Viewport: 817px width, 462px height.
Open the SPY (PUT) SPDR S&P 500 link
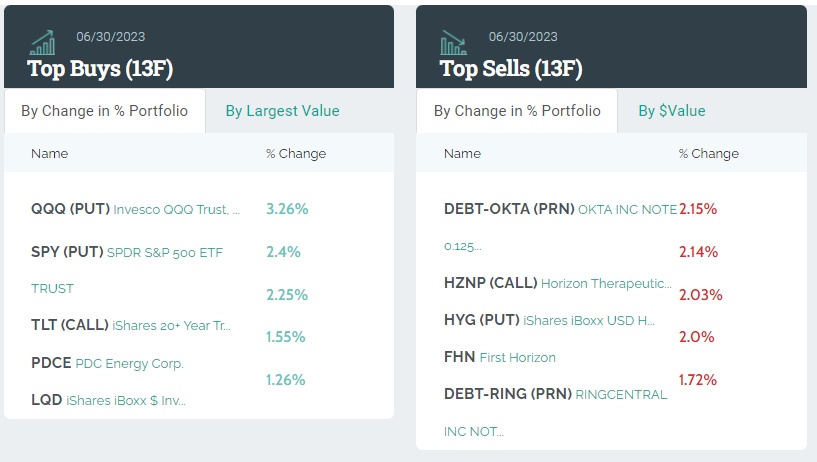127,252
